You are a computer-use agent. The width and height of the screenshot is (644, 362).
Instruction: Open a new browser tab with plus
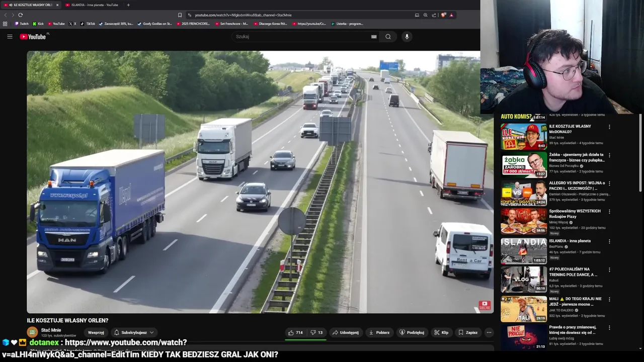(128, 5)
